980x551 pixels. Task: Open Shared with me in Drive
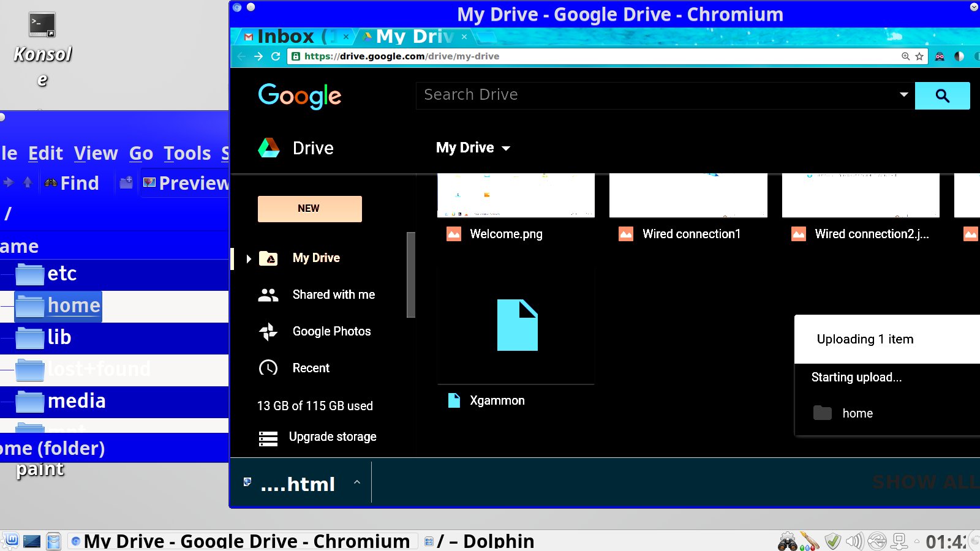click(334, 294)
